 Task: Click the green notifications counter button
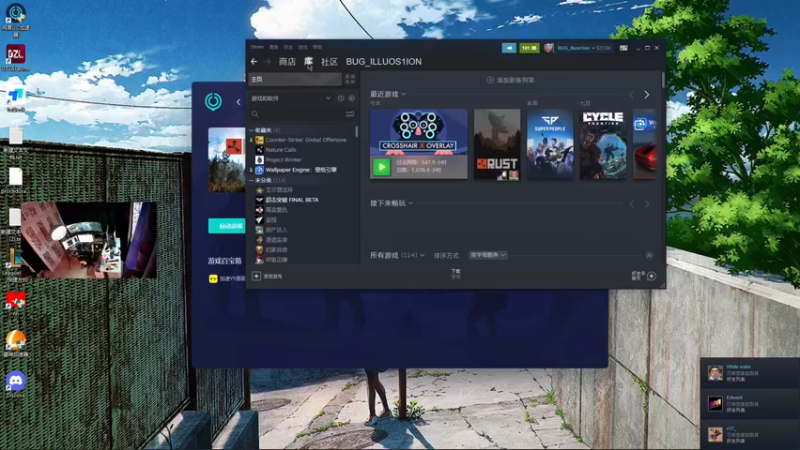pos(529,48)
